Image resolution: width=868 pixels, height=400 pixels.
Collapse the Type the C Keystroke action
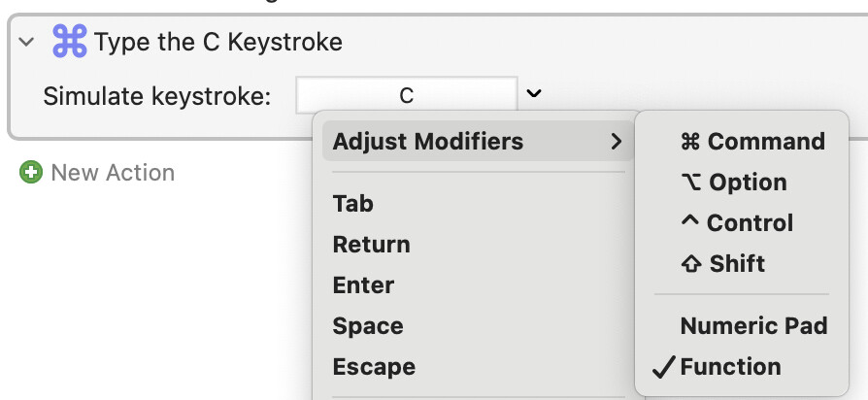pyautogui.click(x=26, y=43)
